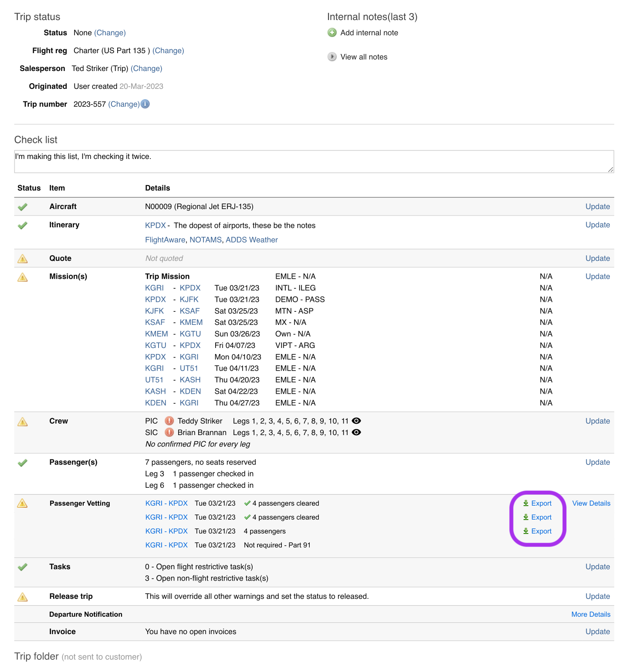
Task: Click the green checkmark in Aircraft row
Action: point(23,207)
